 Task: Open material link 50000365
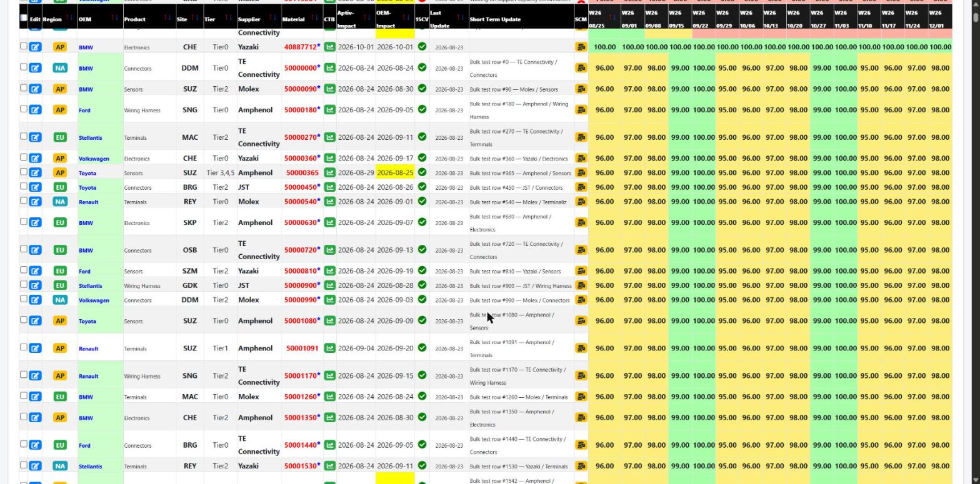(302, 173)
